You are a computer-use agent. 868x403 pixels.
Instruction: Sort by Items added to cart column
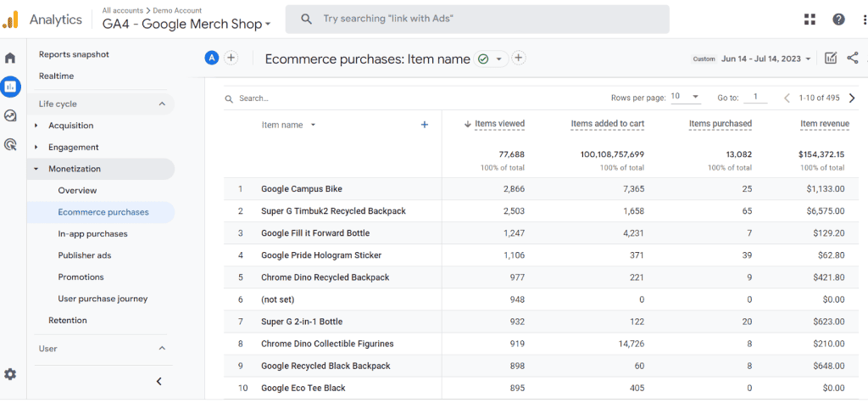pyautogui.click(x=607, y=124)
